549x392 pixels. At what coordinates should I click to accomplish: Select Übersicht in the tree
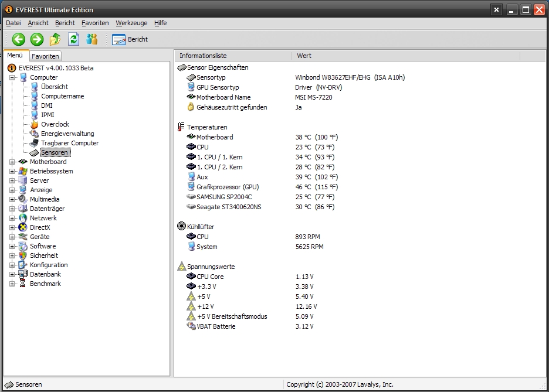tap(55, 87)
